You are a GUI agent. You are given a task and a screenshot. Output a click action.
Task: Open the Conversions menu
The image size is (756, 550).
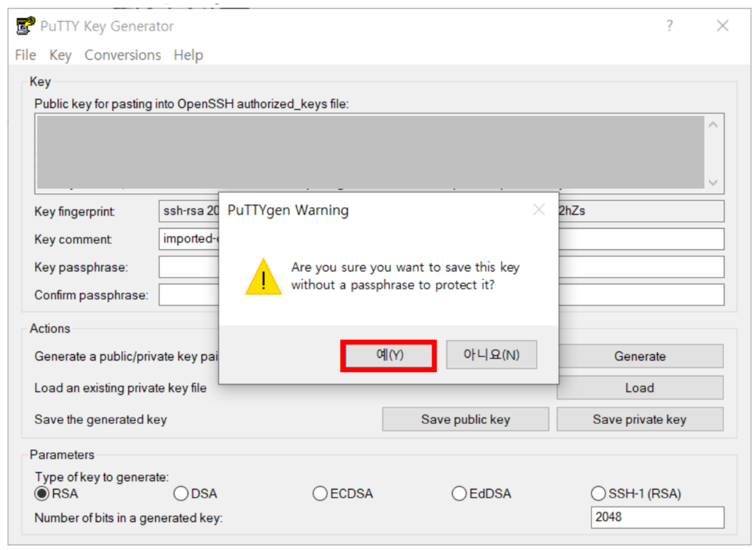coord(123,55)
